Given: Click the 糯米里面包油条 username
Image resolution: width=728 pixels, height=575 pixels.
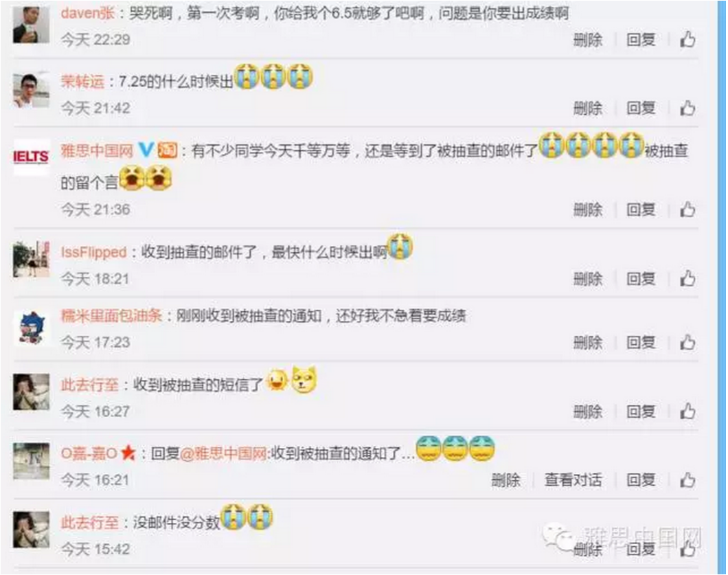Looking at the screenshot, I should pyautogui.click(x=111, y=316).
